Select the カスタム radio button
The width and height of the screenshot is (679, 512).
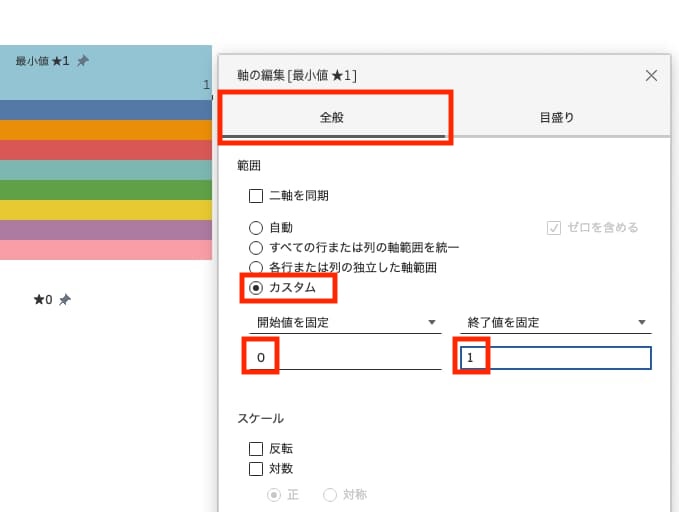(x=256, y=288)
